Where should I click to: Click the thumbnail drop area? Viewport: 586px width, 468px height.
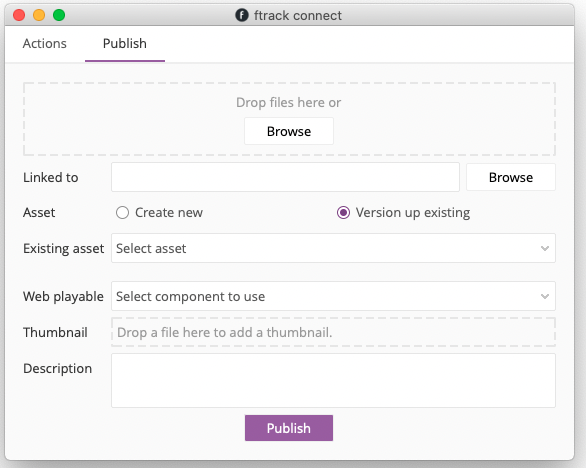coord(333,332)
